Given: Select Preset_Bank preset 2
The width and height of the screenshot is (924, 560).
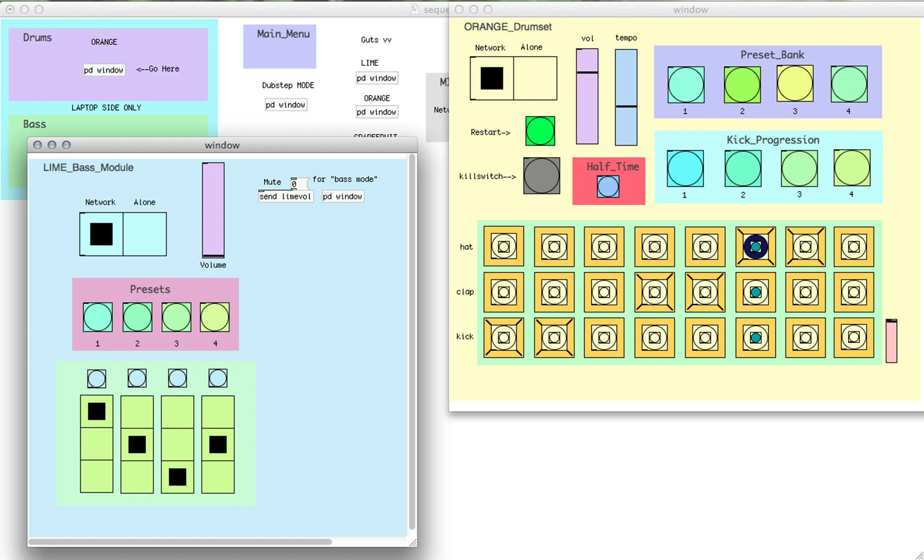Looking at the screenshot, I should point(742,85).
